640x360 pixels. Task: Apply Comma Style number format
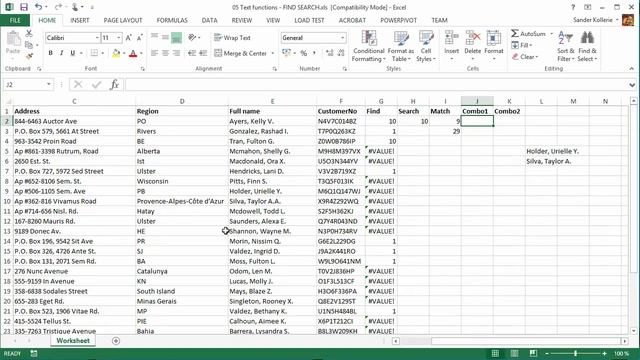314,53
